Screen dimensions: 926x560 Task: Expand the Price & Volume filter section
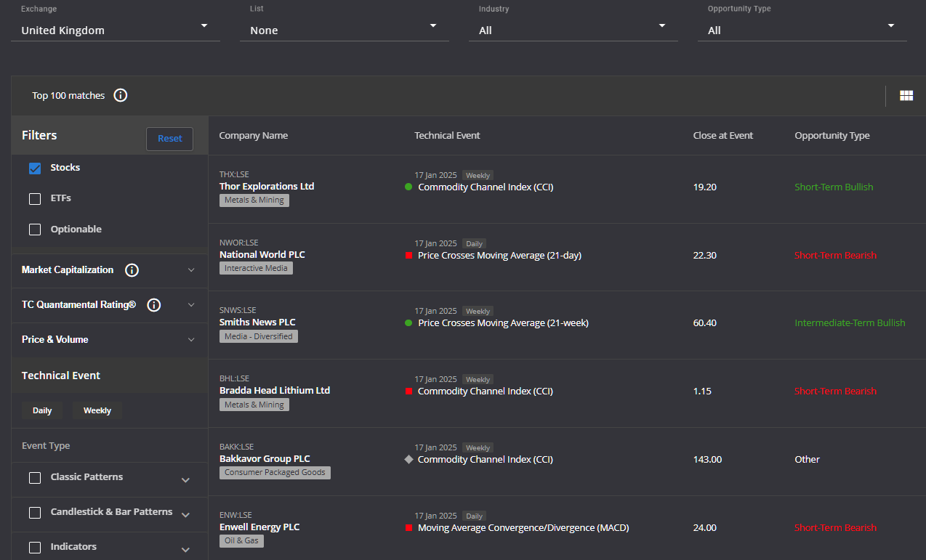tap(109, 340)
